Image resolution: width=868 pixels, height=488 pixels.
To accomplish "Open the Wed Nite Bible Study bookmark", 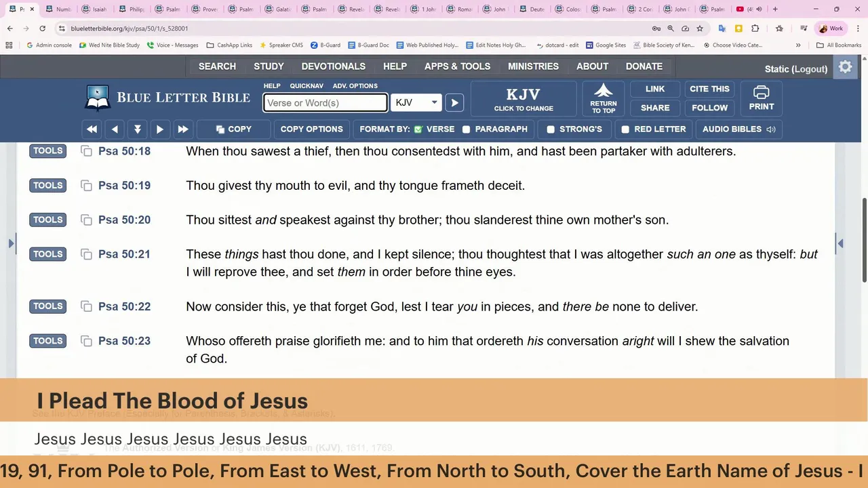I will tap(109, 45).
